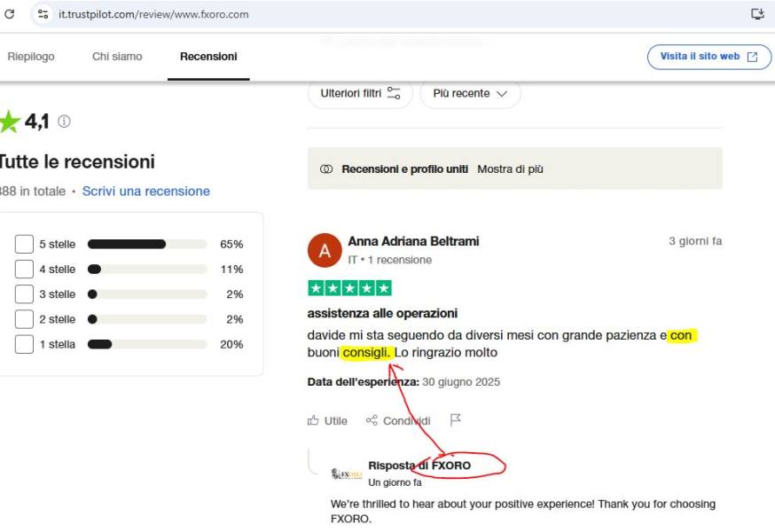The height and width of the screenshot is (532, 775).
Task: Flag the review with the flag icon
Action: (455, 419)
